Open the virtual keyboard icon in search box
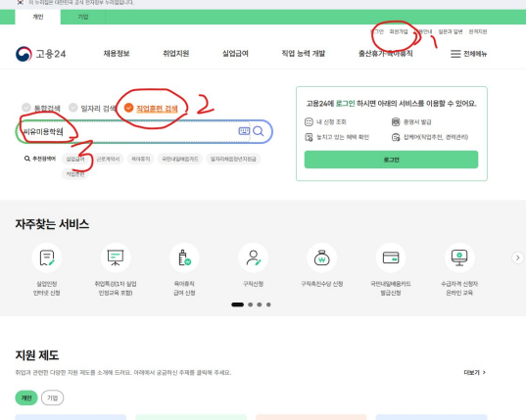This screenshot has height=420, width=526. 244,131
